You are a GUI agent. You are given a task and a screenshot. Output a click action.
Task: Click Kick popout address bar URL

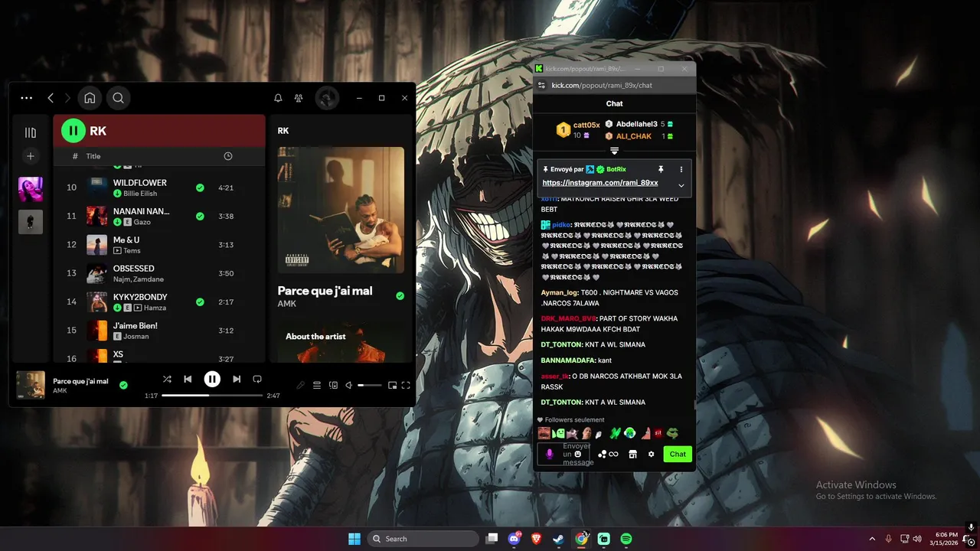[602, 86]
